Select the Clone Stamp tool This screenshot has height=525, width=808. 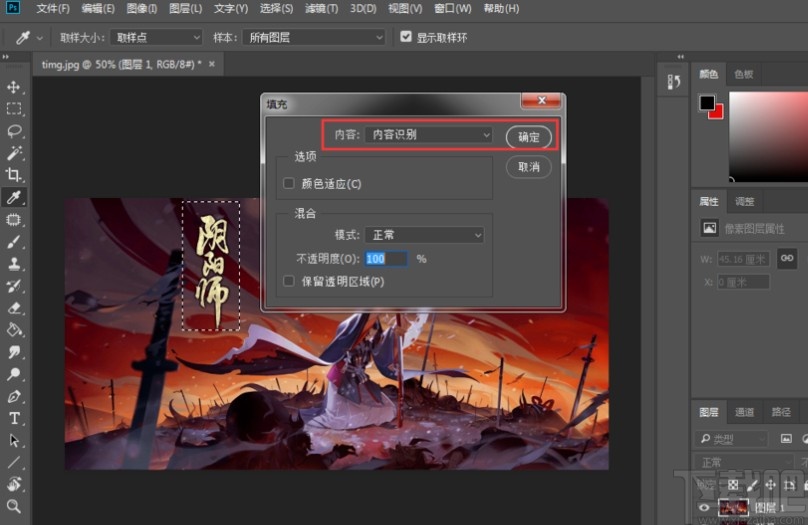pyautogui.click(x=14, y=264)
